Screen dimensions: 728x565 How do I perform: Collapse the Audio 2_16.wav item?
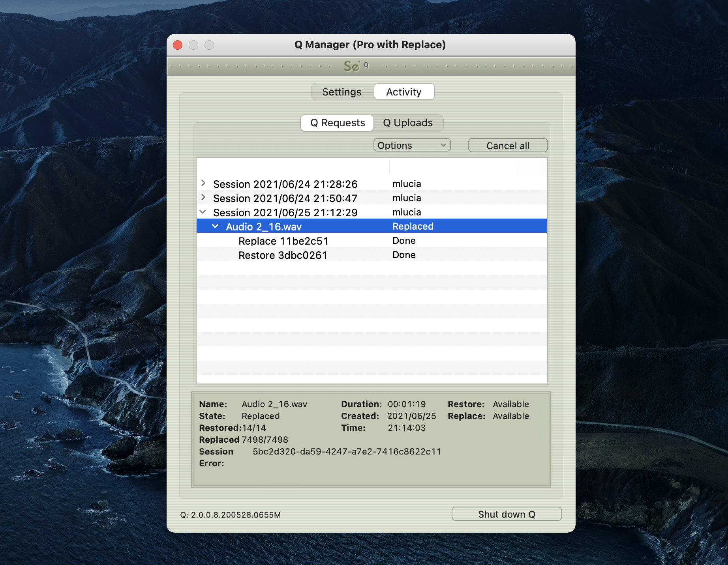pyautogui.click(x=216, y=226)
